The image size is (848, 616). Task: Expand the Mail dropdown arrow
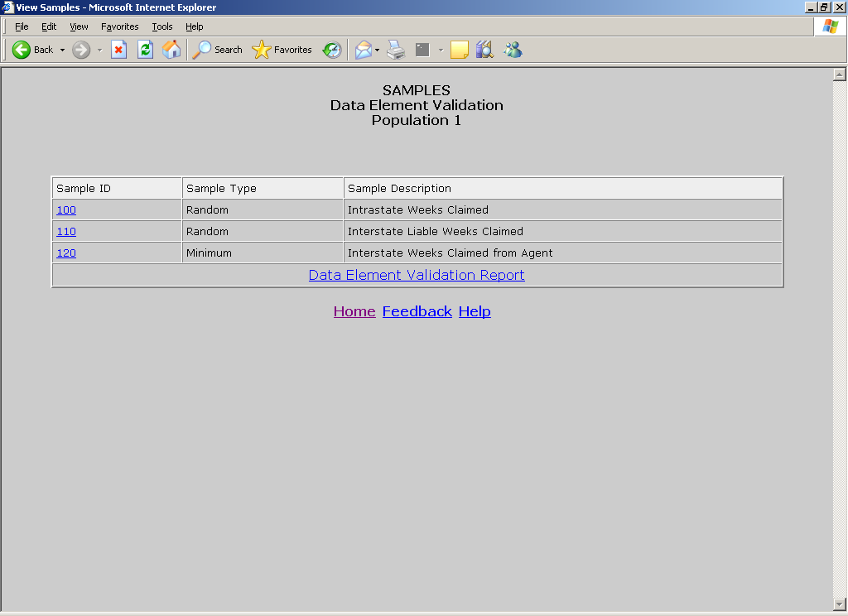[x=377, y=50]
